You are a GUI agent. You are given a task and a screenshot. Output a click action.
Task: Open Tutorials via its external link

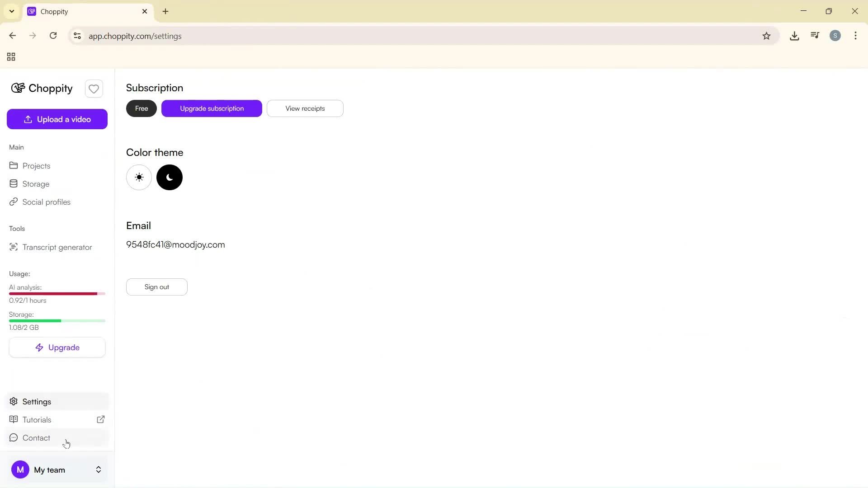(x=100, y=419)
